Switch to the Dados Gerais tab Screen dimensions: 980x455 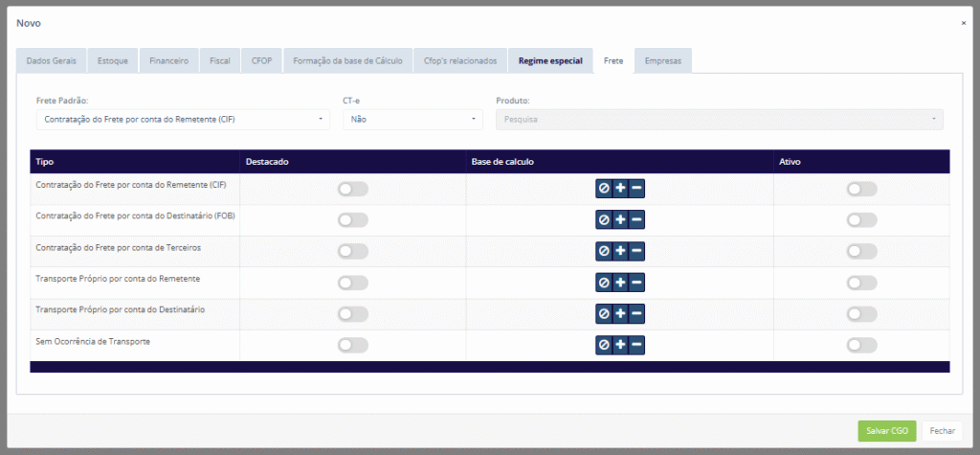[52, 60]
